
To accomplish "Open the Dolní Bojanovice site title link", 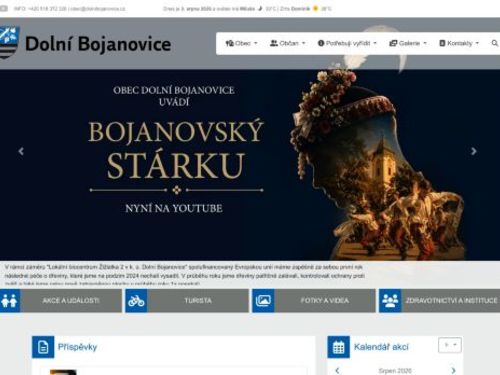I will pyautogui.click(x=98, y=44).
